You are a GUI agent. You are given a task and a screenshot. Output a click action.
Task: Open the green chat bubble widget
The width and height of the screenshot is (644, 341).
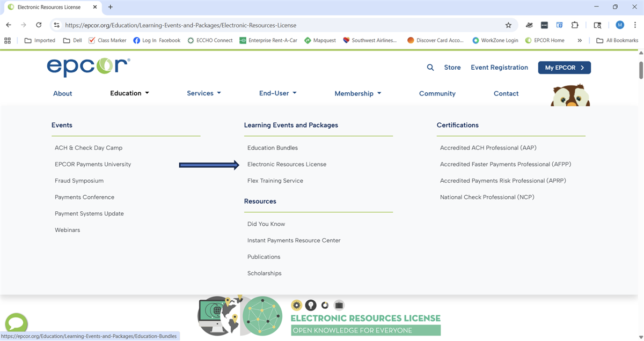tap(16, 324)
